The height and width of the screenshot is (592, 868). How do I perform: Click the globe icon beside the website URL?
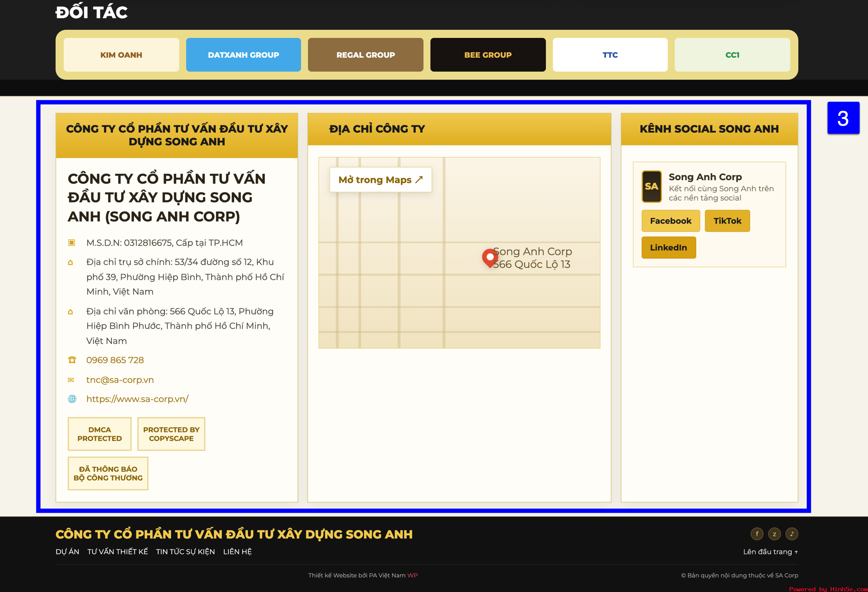click(72, 399)
